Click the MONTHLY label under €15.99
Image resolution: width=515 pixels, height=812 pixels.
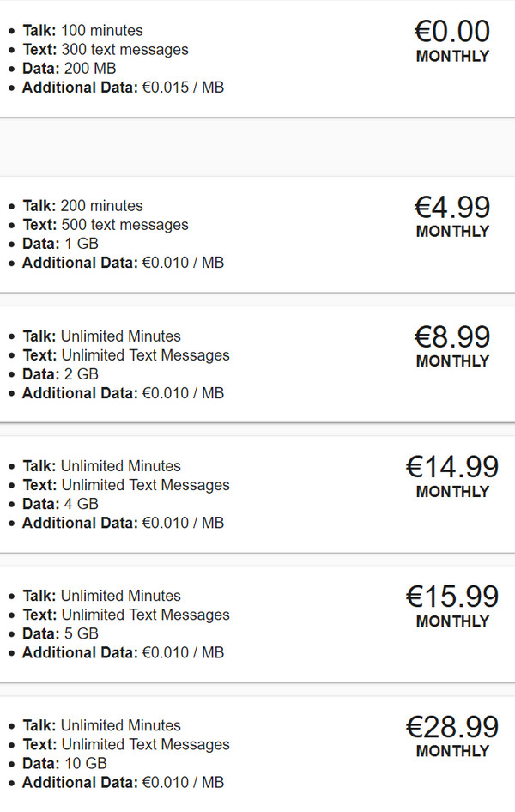(452, 621)
